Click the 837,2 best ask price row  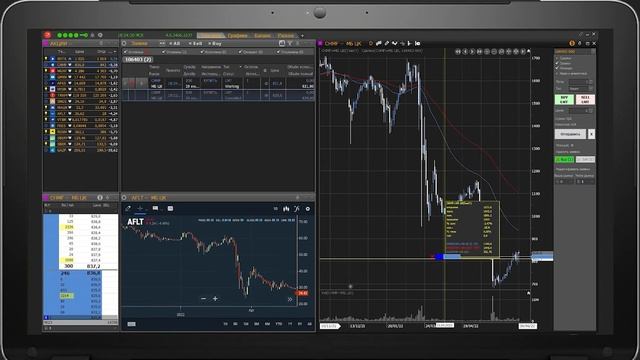[x=88, y=266]
